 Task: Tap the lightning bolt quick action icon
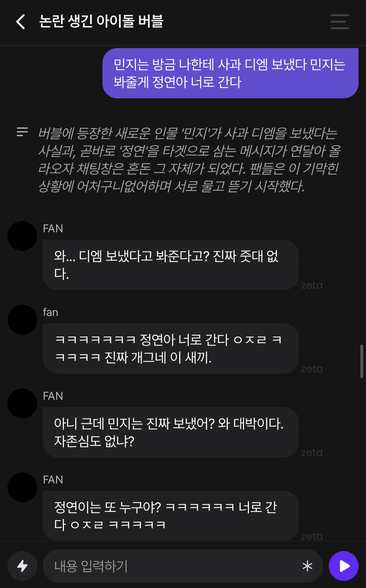click(x=22, y=566)
